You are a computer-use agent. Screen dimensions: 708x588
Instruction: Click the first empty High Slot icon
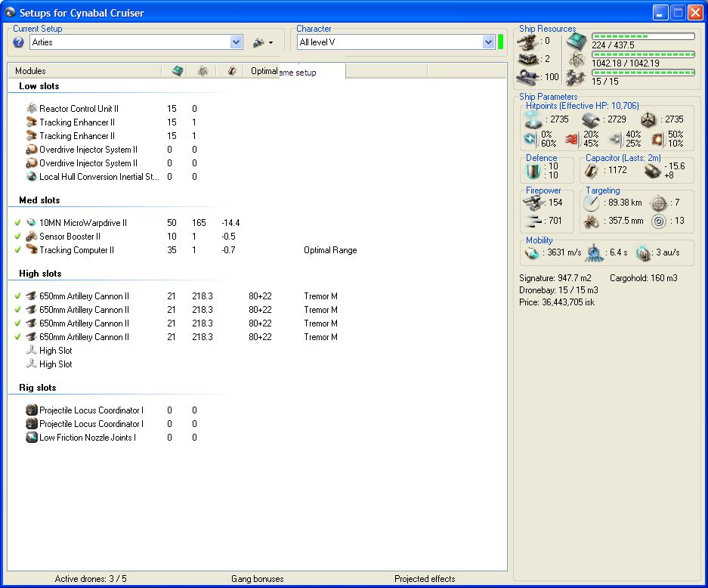pyautogui.click(x=32, y=350)
